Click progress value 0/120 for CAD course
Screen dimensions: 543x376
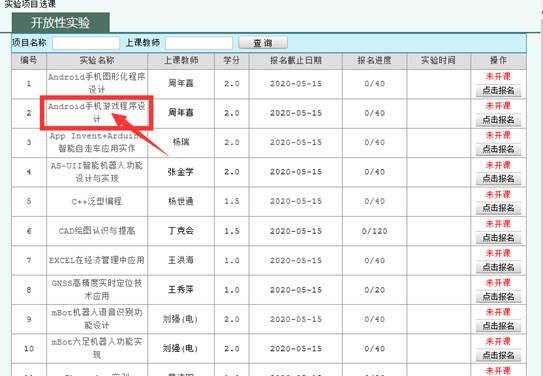tap(374, 231)
